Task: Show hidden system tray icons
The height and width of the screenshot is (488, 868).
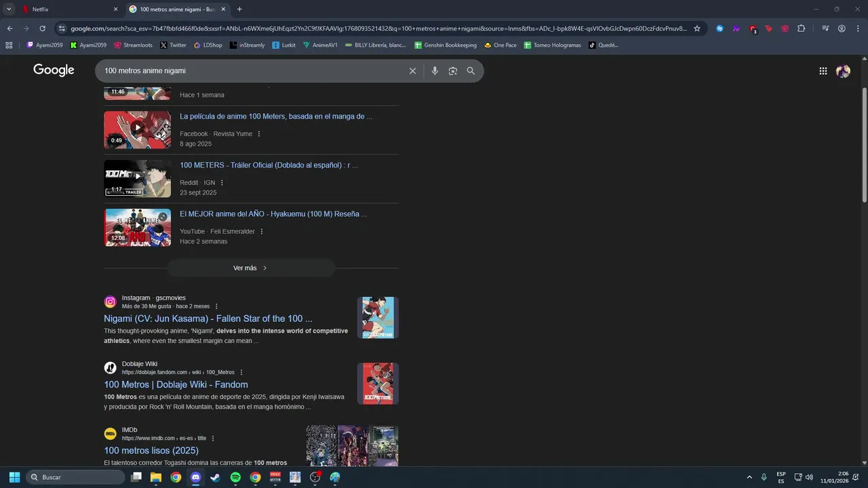Action: pyautogui.click(x=749, y=477)
